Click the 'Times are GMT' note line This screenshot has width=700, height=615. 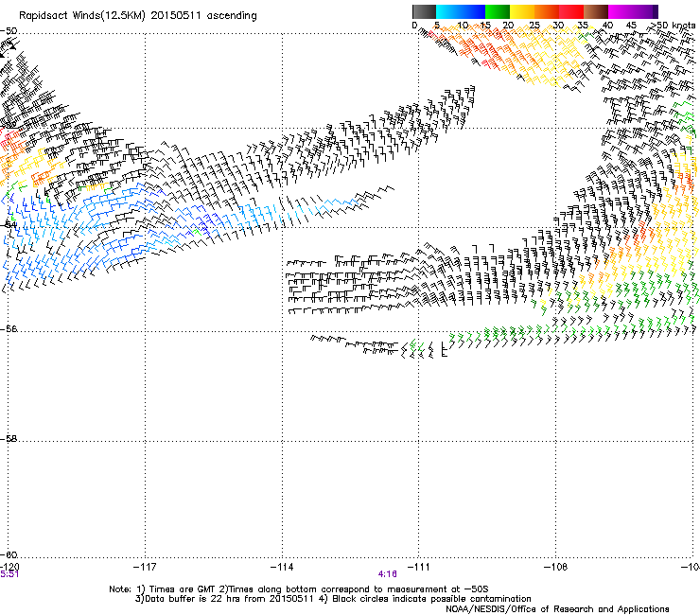(x=299, y=589)
